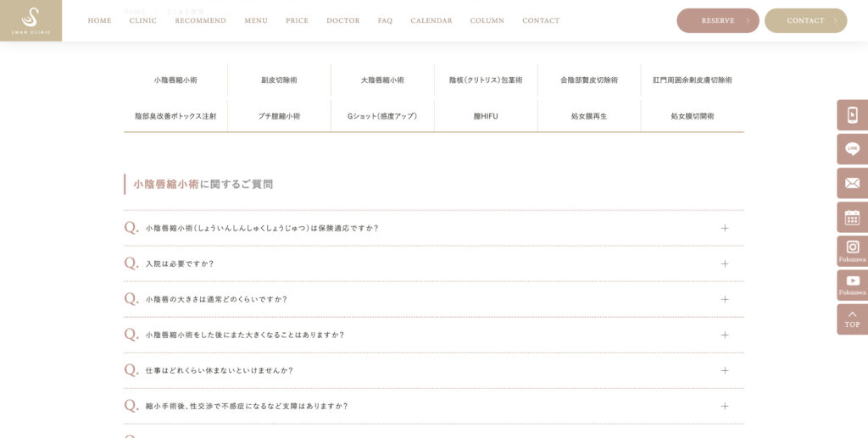
Task: Expand plus for 入院は必要ですか question
Action: point(725,263)
